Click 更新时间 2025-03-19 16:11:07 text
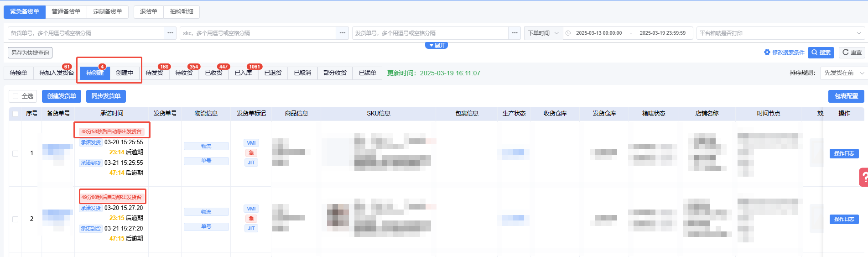Screen dimensions: 868x257 pyautogui.click(x=434, y=73)
